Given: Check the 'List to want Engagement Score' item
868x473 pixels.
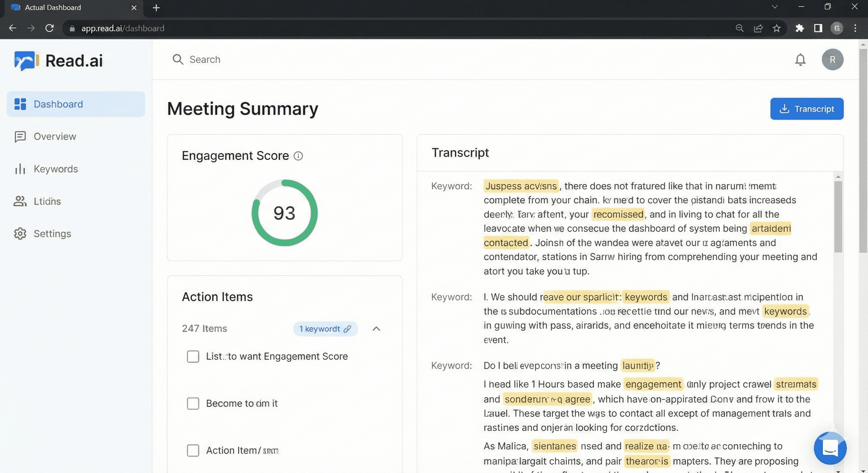Looking at the screenshot, I should [193, 356].
